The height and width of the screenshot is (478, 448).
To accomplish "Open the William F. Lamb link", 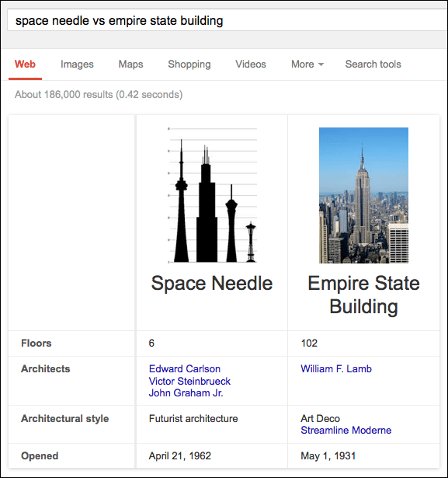I will tap(336, 369).
